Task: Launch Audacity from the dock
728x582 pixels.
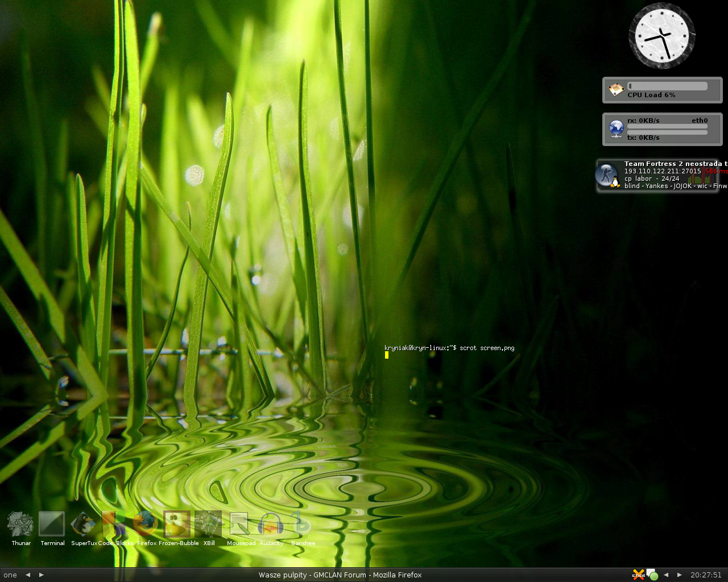Action: [x=271, y=524]
